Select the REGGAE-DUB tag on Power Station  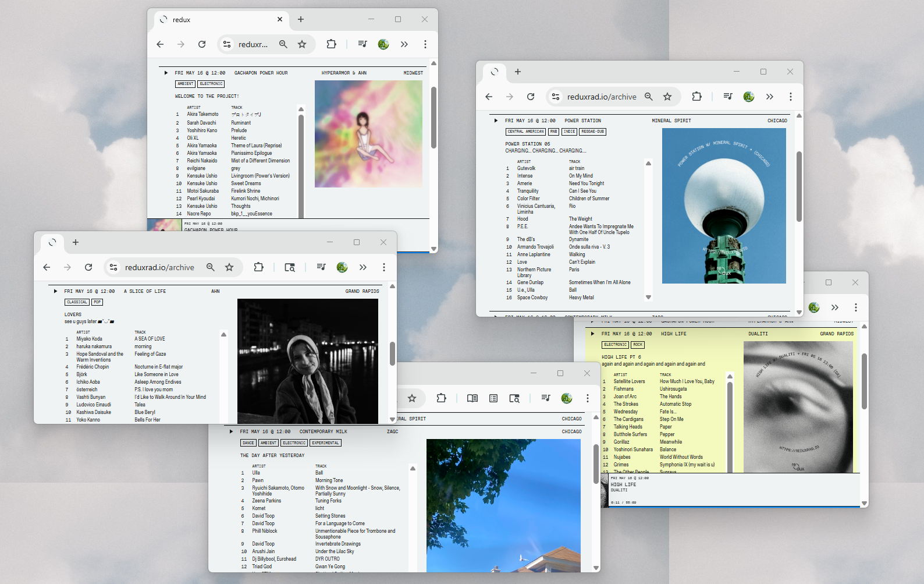coord(592,132)
